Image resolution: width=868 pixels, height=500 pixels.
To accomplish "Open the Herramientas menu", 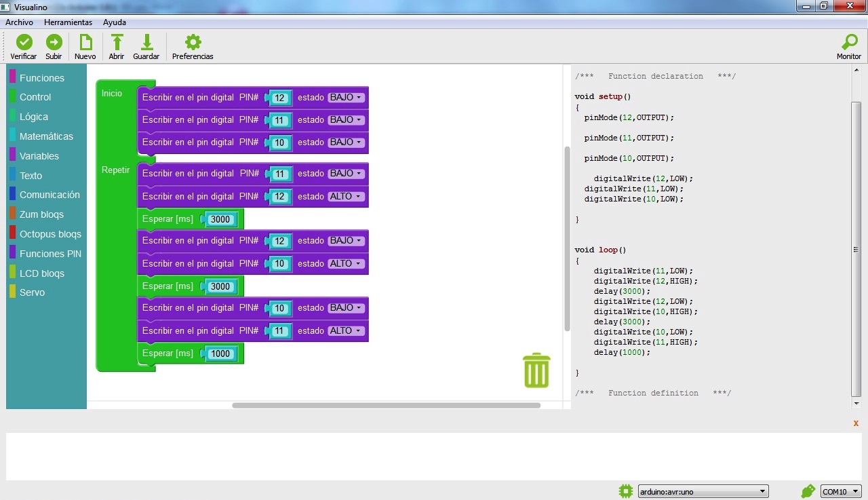I will [x=68, y=22].
